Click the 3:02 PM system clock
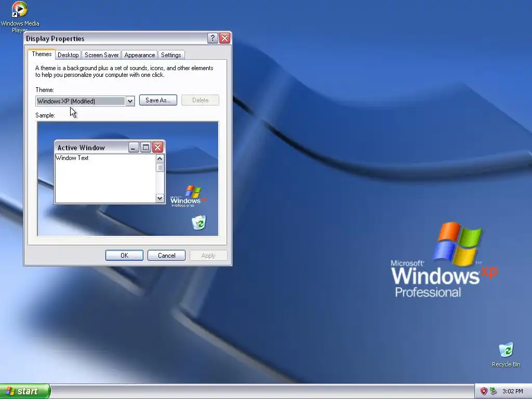 [512, 391]
